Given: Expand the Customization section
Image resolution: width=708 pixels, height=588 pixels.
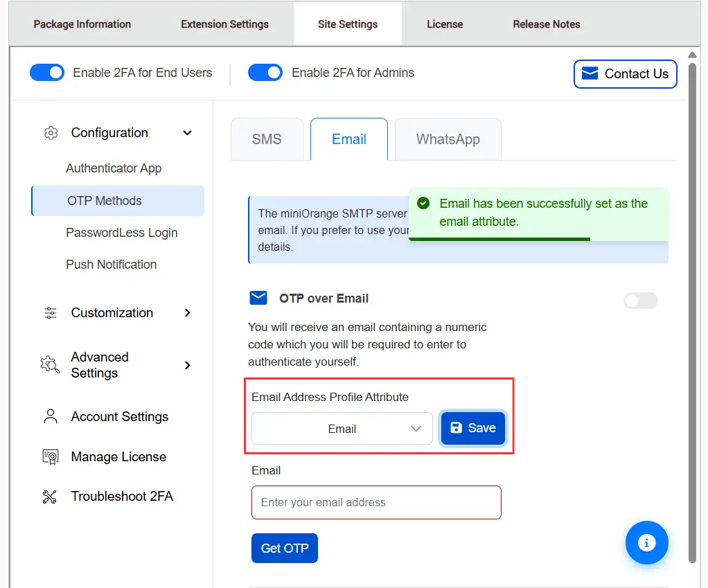Looking at the screenshot, I should (x=187, y=313).
